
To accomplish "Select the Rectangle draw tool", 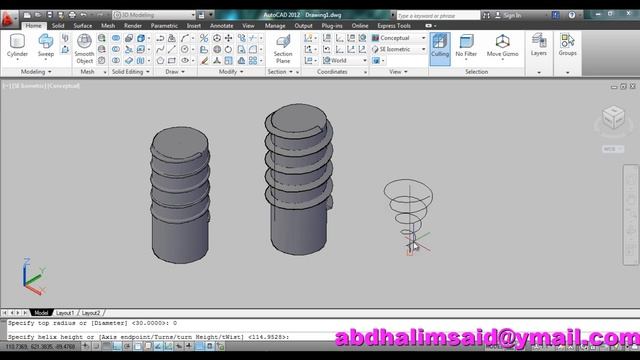I will coord(172,60).
